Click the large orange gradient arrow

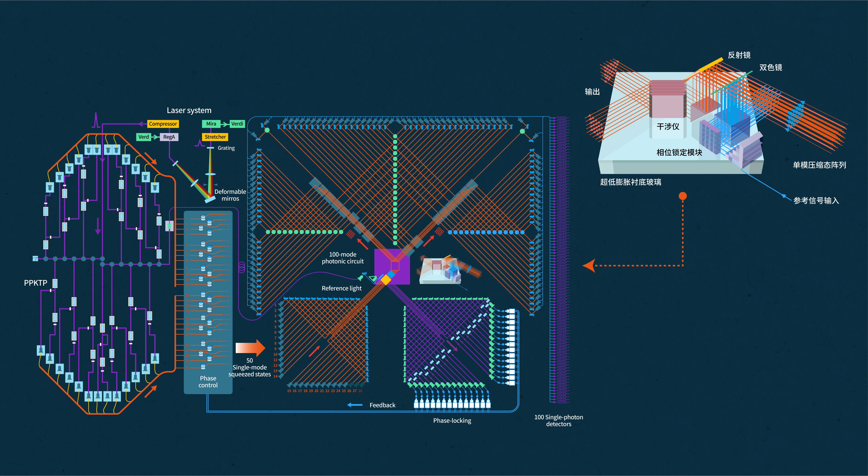click(x=250, y=348)
